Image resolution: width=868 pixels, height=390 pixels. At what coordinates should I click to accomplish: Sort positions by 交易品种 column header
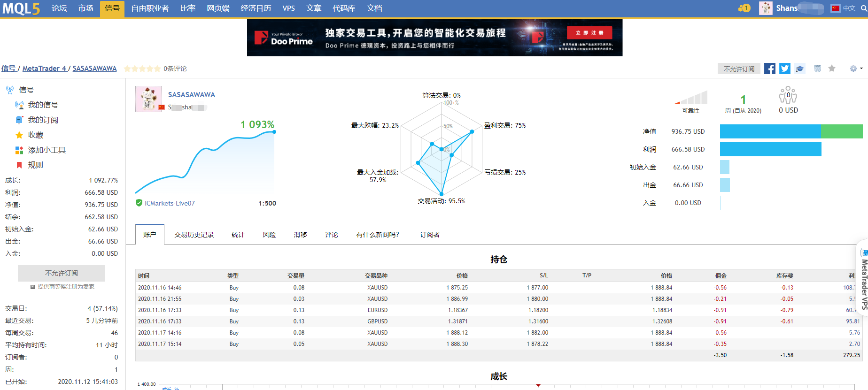coord(376,276)
